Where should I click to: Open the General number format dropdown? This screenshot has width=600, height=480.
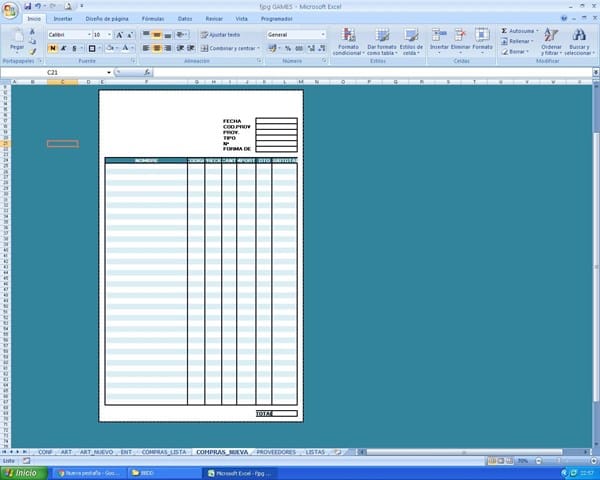tap(323, 35)
